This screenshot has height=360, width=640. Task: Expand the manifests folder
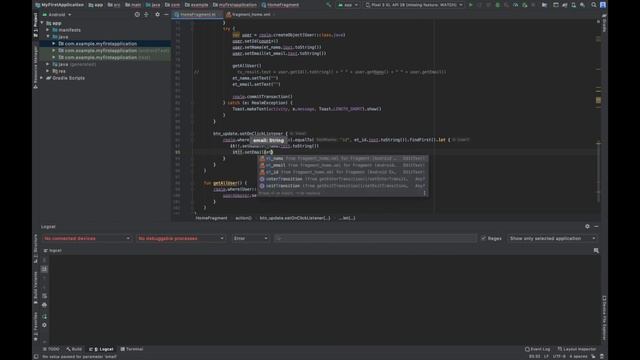[x=48, y=30]
